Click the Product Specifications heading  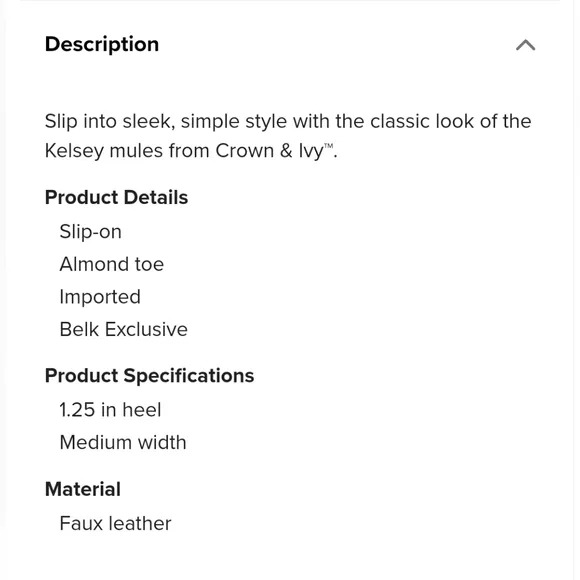click(x=149, y=376)
